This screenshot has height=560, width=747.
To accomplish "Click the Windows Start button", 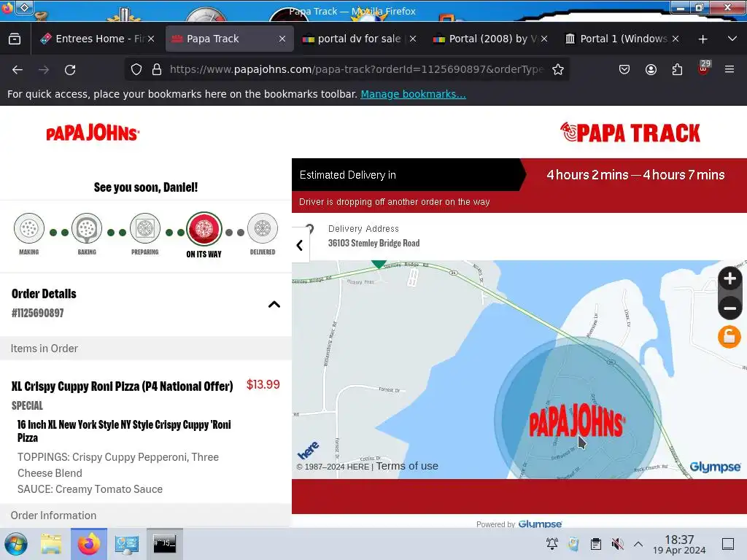I will click(x=16, y=544).
